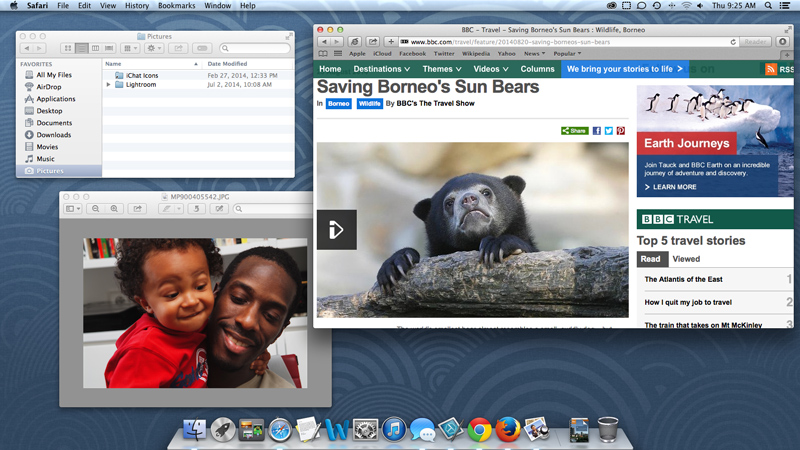The height and width of the screenshot is (450, 800).
Task: Open the File menu
Action: (x=63, y=6)
